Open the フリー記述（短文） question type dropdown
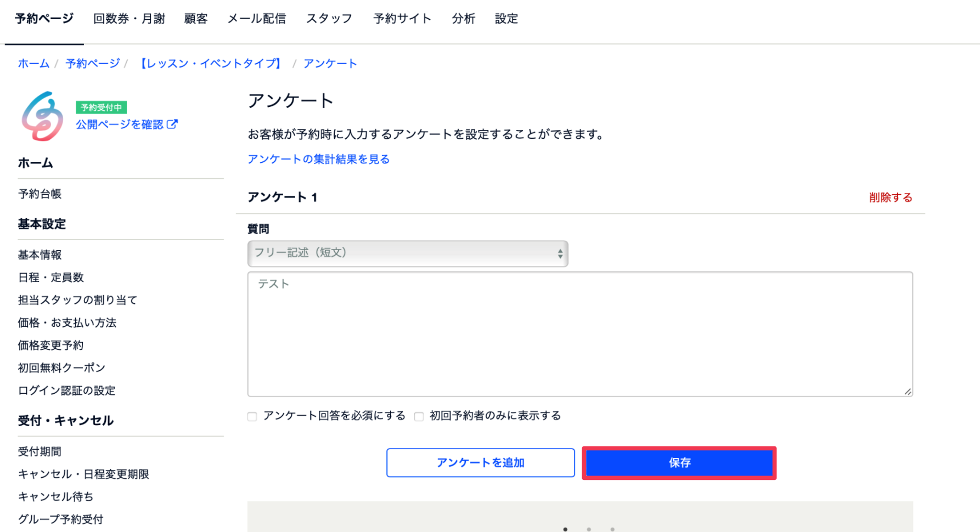 click(408, 253)
